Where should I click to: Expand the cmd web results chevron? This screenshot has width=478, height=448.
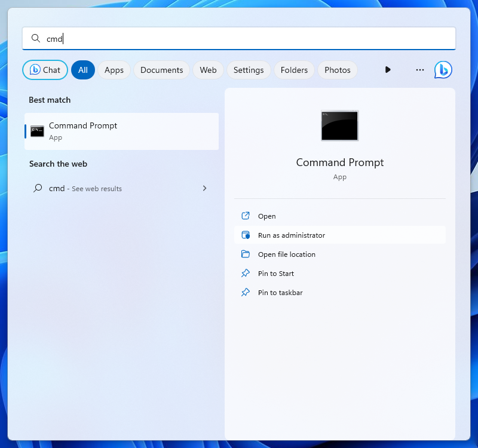coord(204,188)
